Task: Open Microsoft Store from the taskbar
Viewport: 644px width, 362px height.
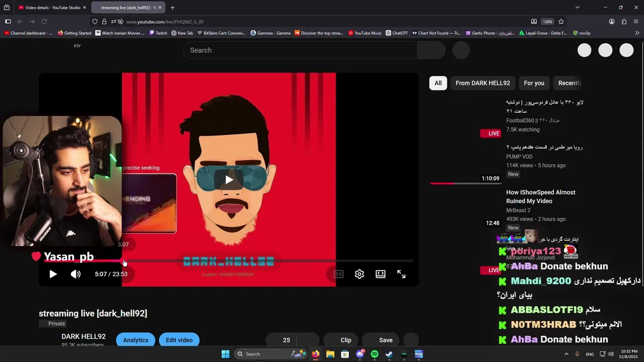Action: click(x=345, y=354)
